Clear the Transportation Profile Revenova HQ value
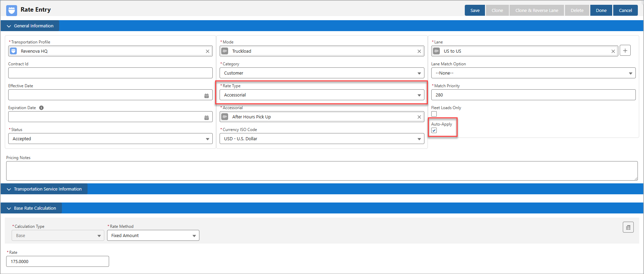644x274 pixels. 208,51
